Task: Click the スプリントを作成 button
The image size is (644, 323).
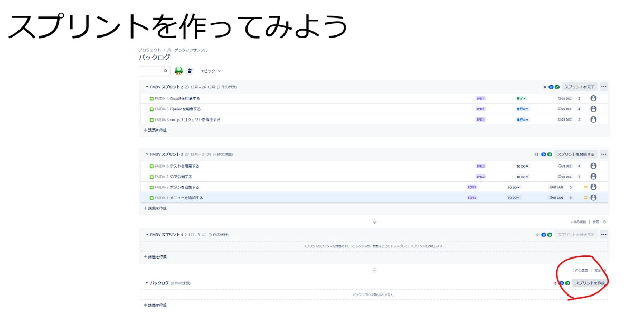Action: pyautogui.click(x=590, y=283)
